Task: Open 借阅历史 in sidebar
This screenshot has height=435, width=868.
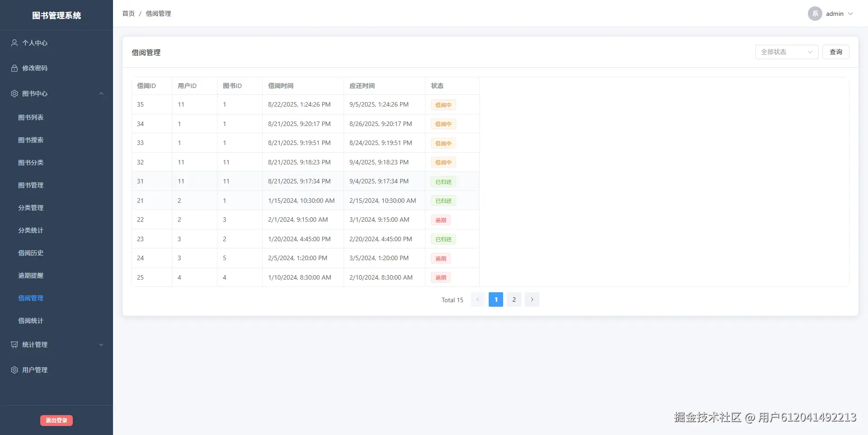Action: 57,253
